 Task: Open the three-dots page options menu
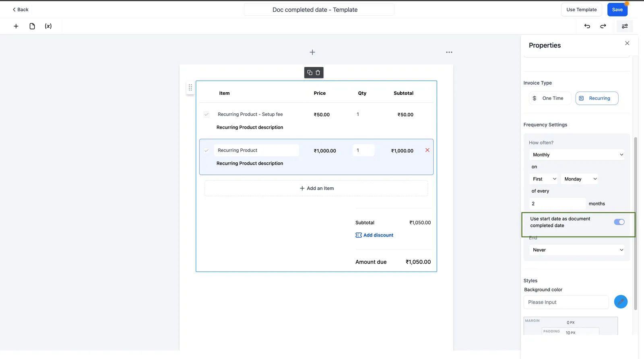point(449,52)
